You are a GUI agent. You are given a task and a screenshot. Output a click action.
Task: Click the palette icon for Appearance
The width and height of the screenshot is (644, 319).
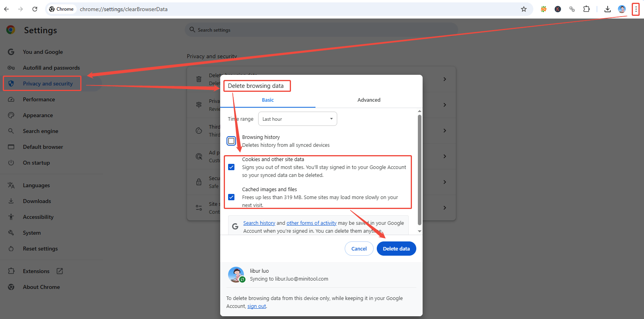coord(11,115)
